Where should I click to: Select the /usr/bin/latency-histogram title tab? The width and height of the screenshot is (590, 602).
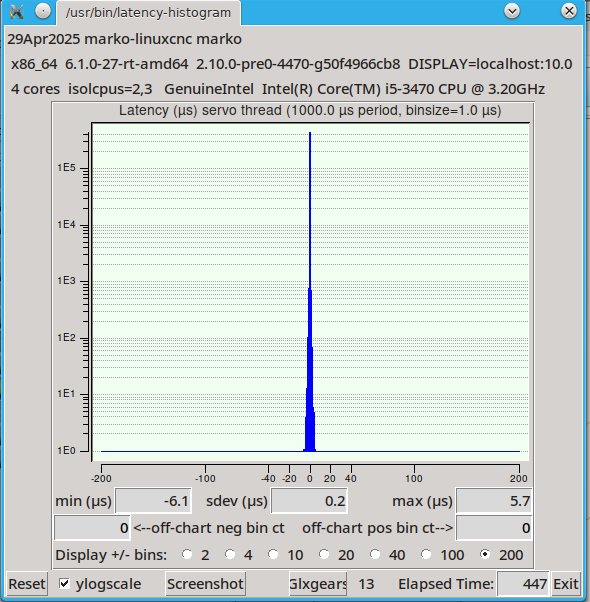pos(149,13)
